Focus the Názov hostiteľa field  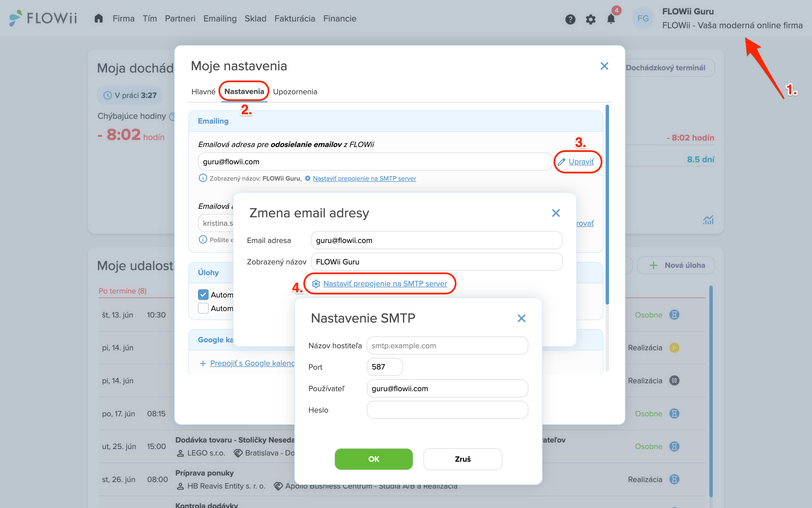pyautogui.click(x=447, y=345)
